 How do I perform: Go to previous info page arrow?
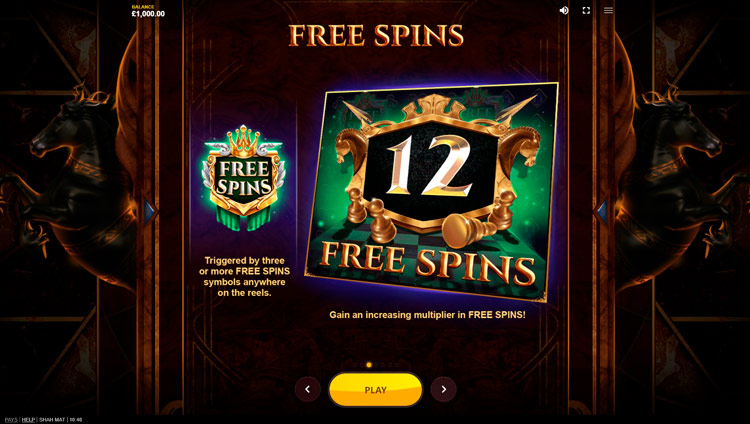pyautogui.click(x=308, y=389)
